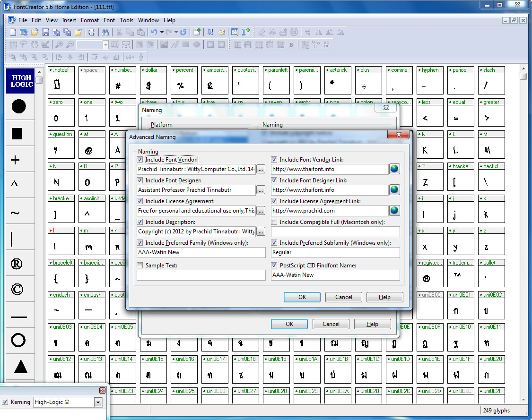Click OK in the Naming dialog
The width and height of the screenshot is (532, 420).
[289, 324]
